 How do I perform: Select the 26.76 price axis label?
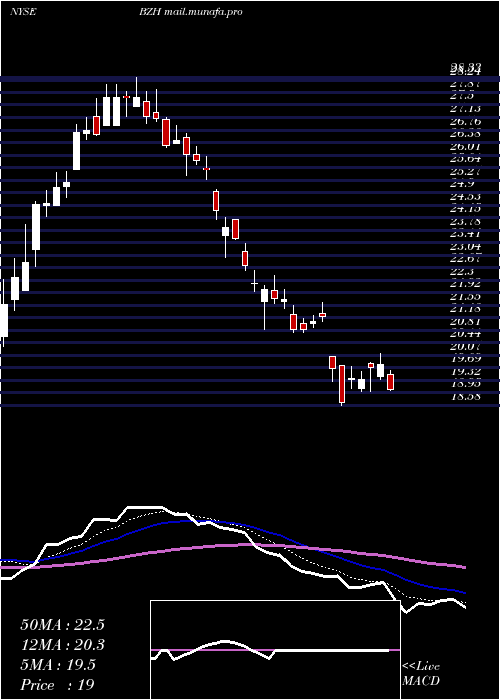[x=465, y=121]
